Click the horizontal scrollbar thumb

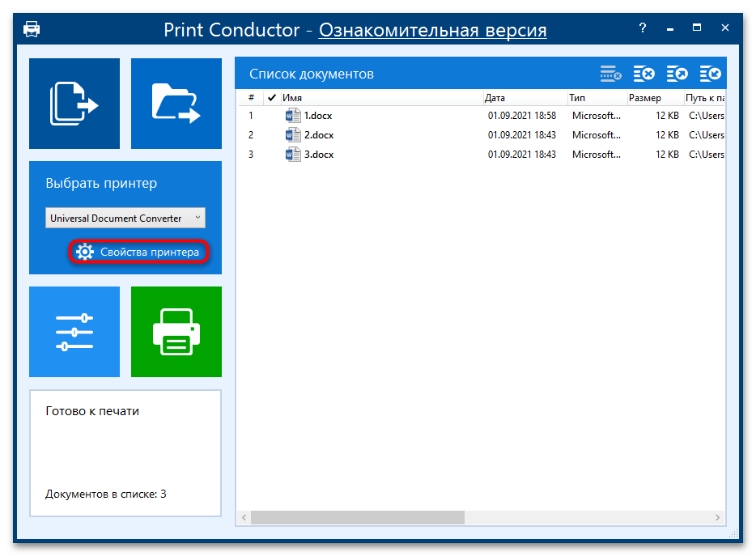click(x=357, y=517)
